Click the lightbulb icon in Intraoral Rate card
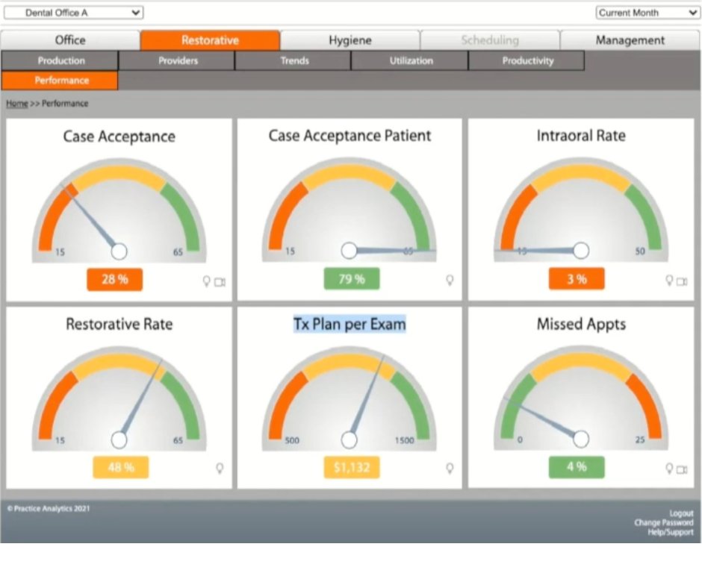 (669, 280)
